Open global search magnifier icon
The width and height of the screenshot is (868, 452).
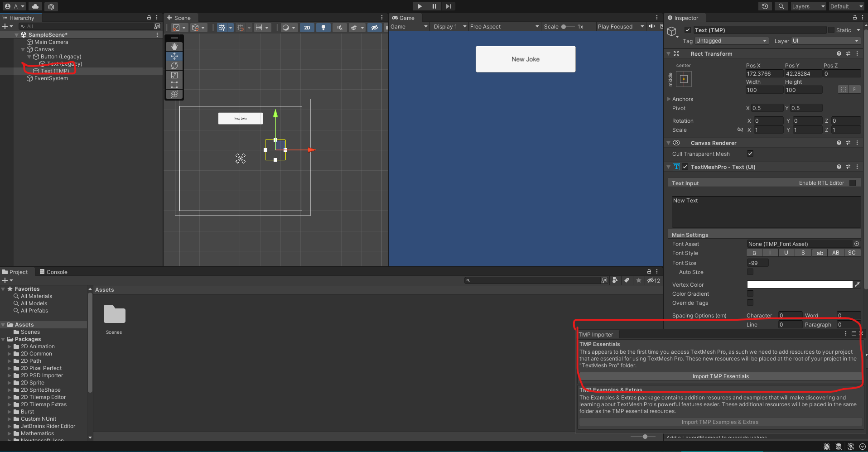click(781, 6)
